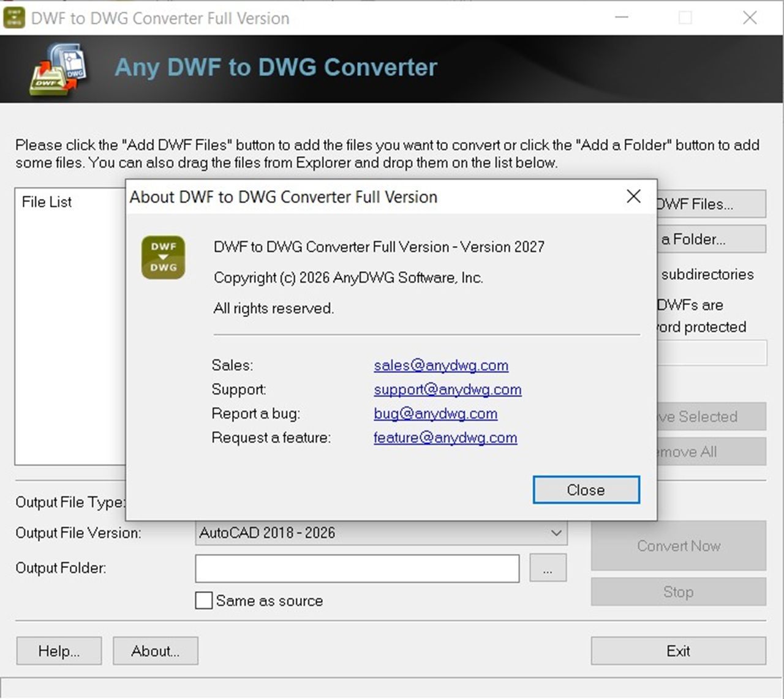Click the 'Sales:' label
The image size is (784, 699).
pos(232,365)
